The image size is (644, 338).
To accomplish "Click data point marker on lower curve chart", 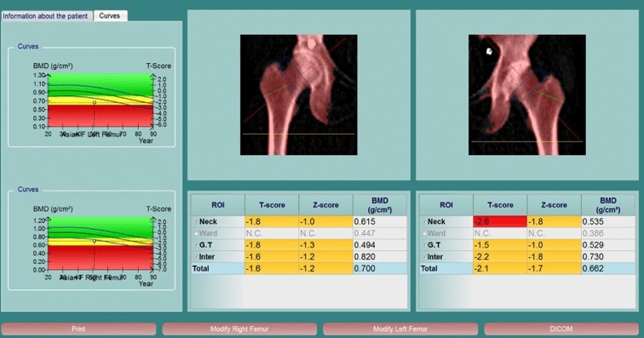I will tap(95, 241).
